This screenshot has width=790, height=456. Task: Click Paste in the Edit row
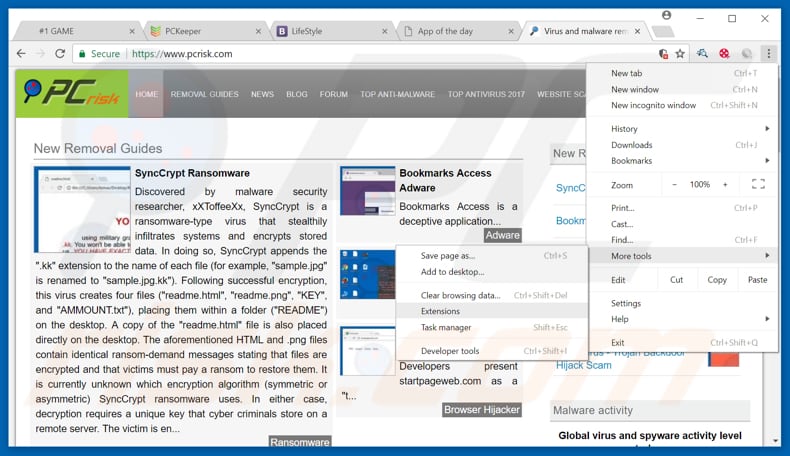click(x=757, y=280)
